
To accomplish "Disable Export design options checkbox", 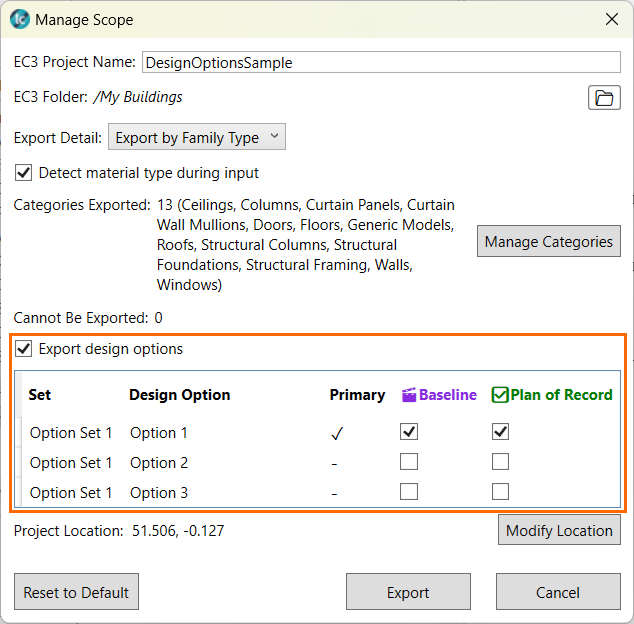I will point(24,349).
